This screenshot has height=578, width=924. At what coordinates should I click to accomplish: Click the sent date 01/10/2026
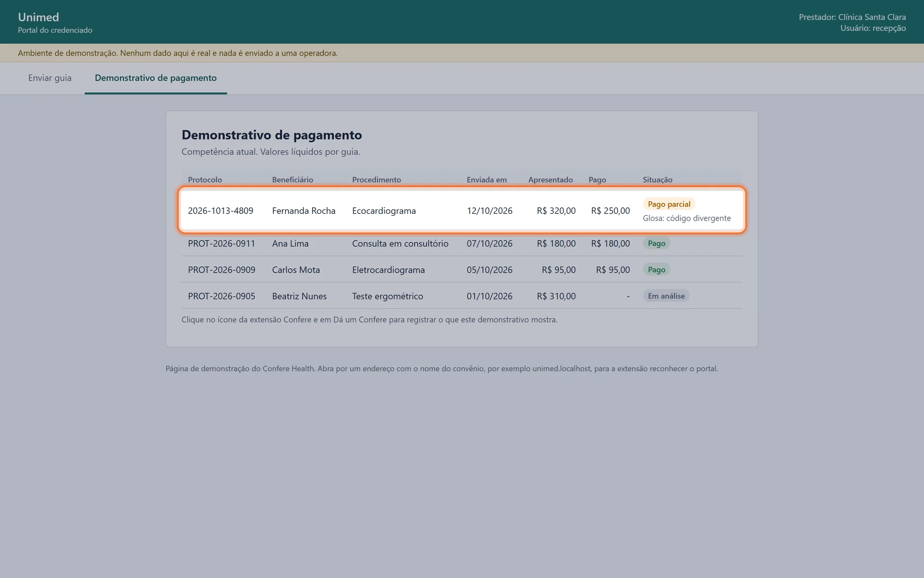tap(489, 296)
